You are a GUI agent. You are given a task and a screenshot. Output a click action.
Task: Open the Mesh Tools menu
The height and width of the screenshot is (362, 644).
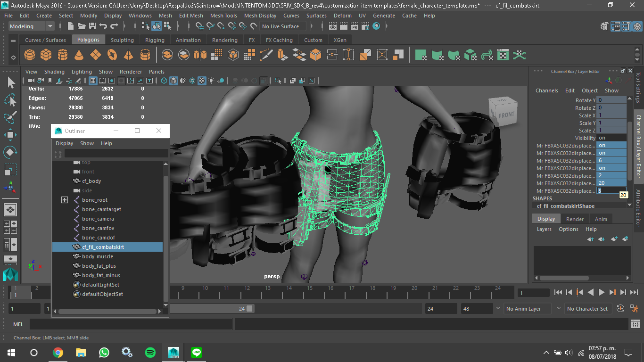pyautogui.click(x=223, y=16)
